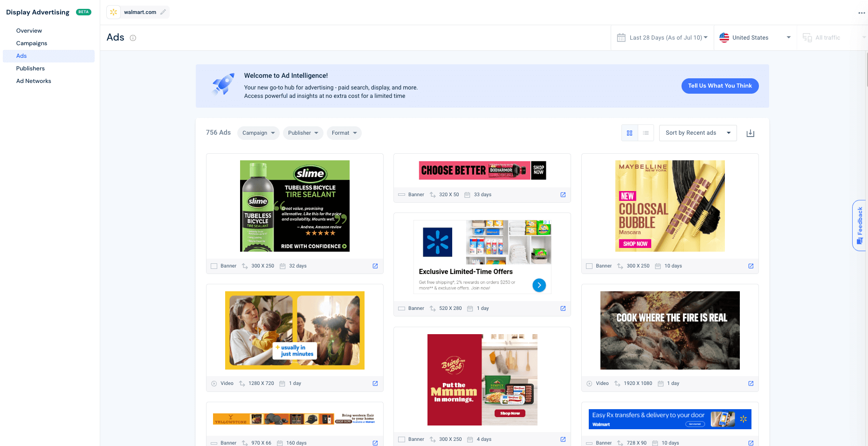Switch to list view of ads
868x446 pixels.
click(646, 133)
